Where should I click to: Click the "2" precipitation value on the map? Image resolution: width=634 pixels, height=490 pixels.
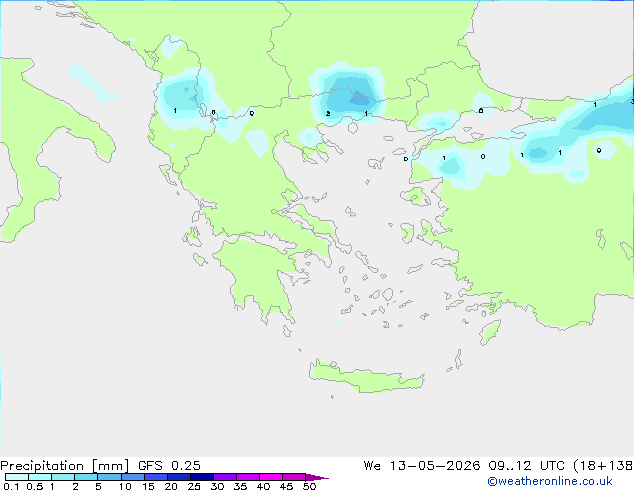(328, 114)
